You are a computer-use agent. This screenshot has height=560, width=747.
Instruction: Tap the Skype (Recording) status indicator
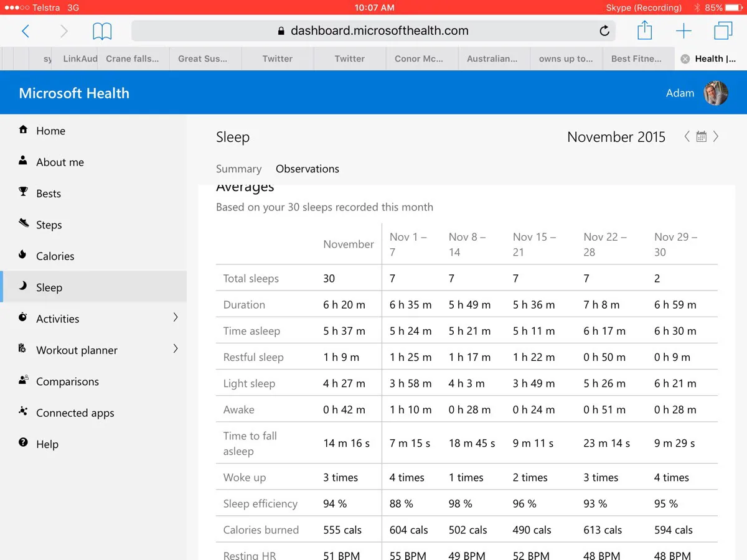coord(644,7)
